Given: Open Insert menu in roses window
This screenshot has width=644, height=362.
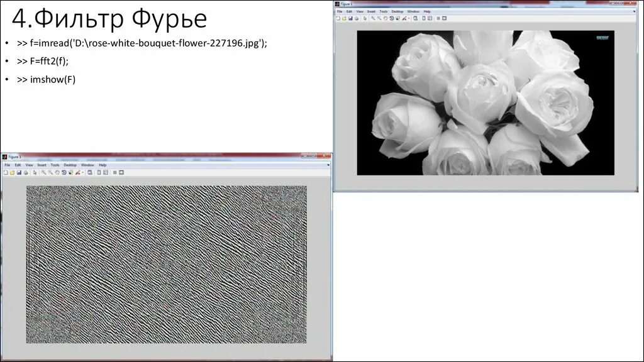Looking at the screenshot, I should coord(371,11).
